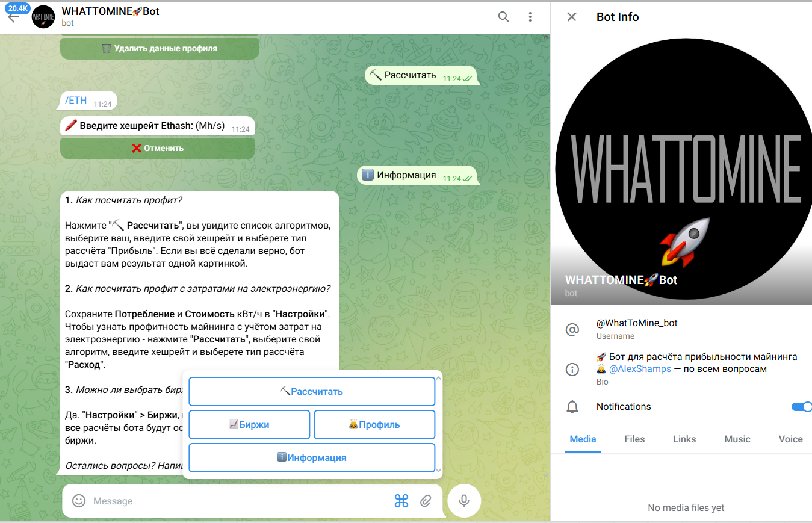Switch to the Voice tab

(790, 439)
